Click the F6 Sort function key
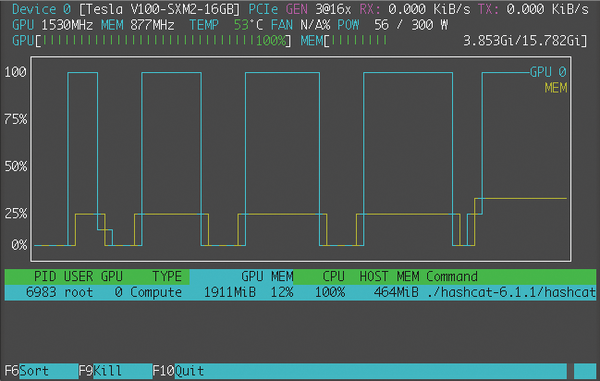 tap(41, 371)
